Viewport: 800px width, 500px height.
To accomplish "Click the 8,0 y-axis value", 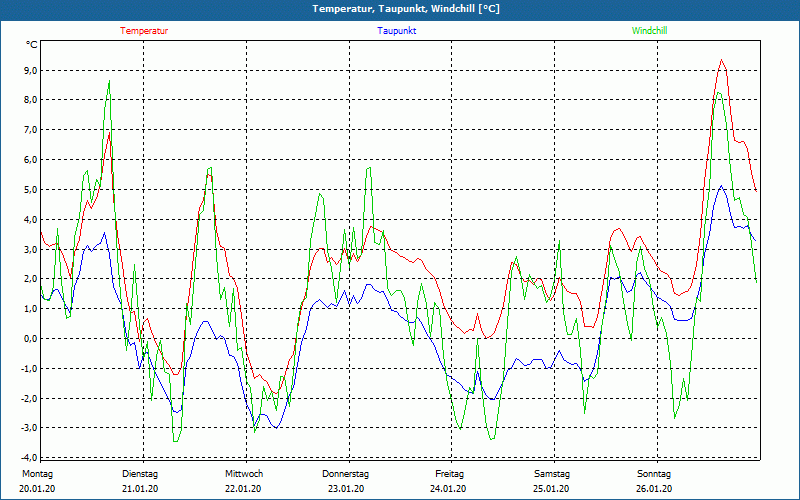I will click(30, 100).
